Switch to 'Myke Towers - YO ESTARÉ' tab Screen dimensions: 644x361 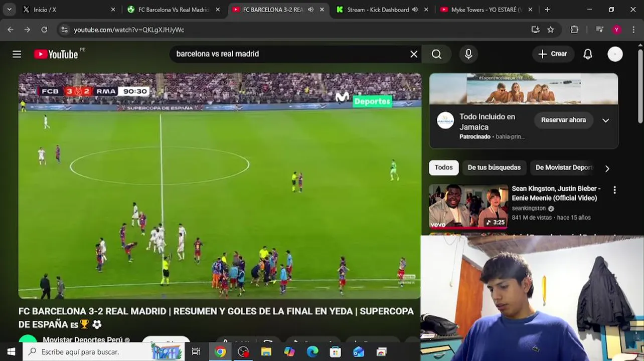487,10
